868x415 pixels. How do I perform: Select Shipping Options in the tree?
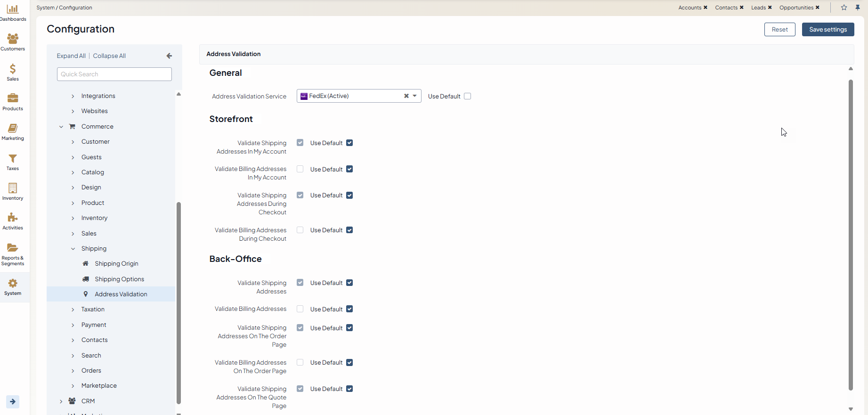pos(119,279)
